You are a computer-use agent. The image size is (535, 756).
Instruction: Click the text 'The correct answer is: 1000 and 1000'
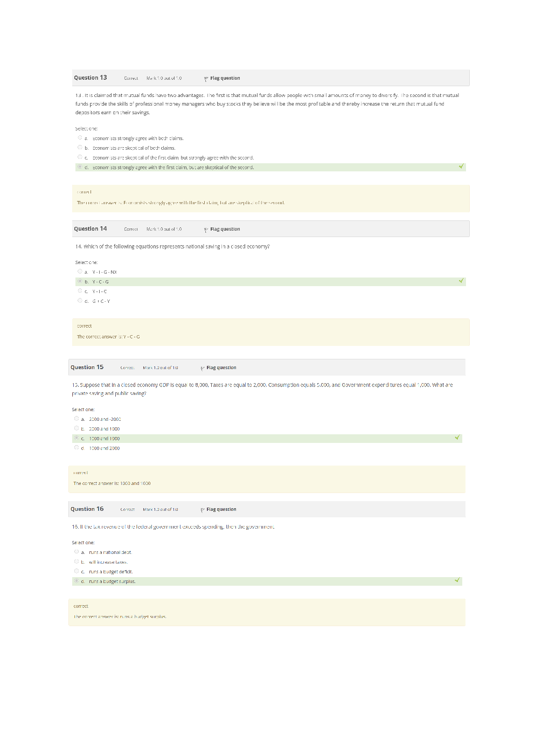tap(112, 483)
